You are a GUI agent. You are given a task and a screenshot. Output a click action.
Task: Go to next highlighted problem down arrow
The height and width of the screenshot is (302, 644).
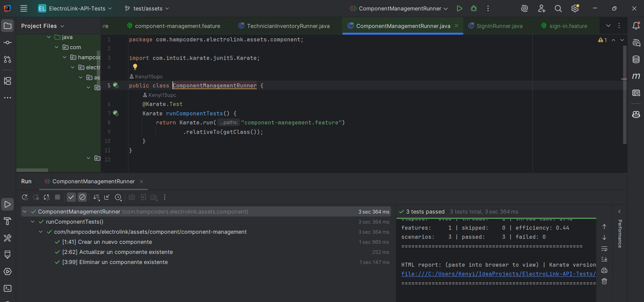622,40
